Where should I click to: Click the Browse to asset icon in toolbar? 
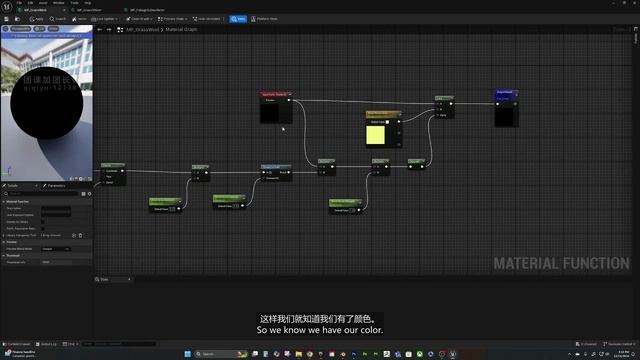[17, 19]
